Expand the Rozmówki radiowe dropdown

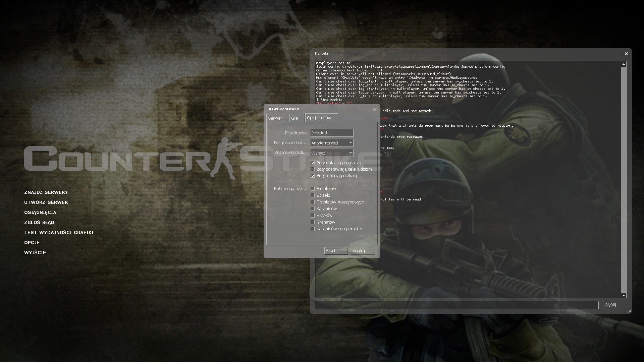[332, 153]
